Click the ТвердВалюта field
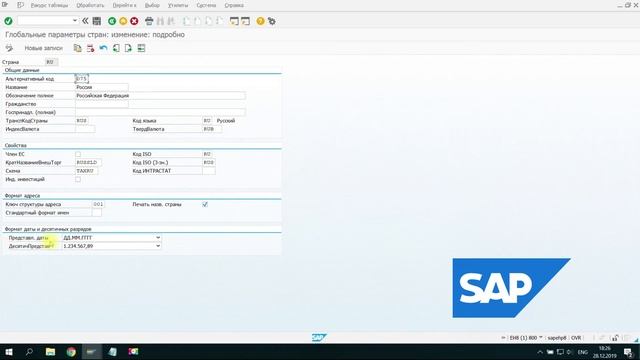The height and width of the screenshot is (360, 640). coord(212,129)
